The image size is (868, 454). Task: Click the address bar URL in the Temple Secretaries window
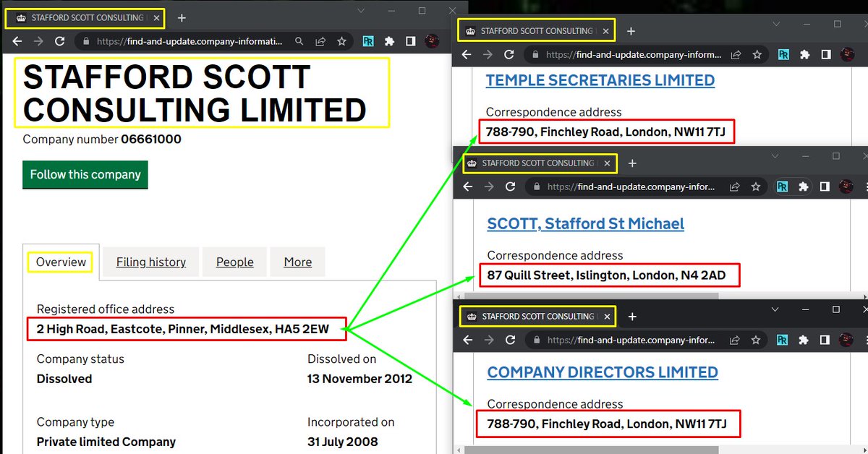click(x=634, y=54)
